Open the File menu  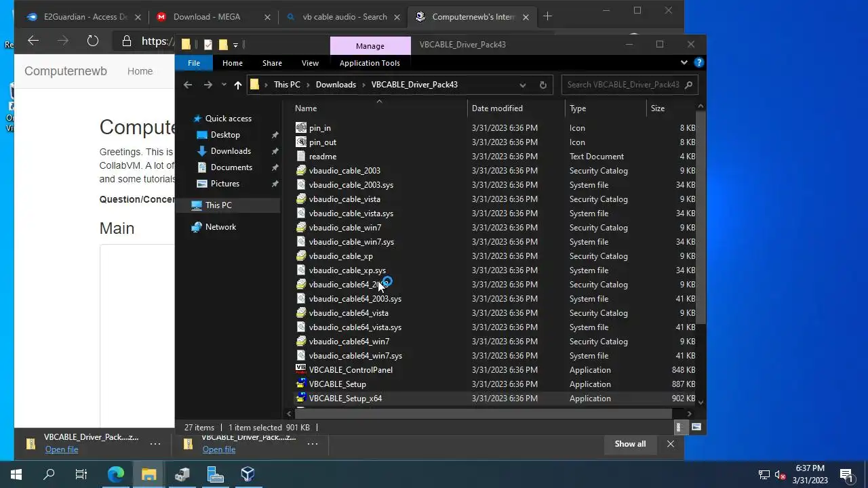click(x=194, y=62)
